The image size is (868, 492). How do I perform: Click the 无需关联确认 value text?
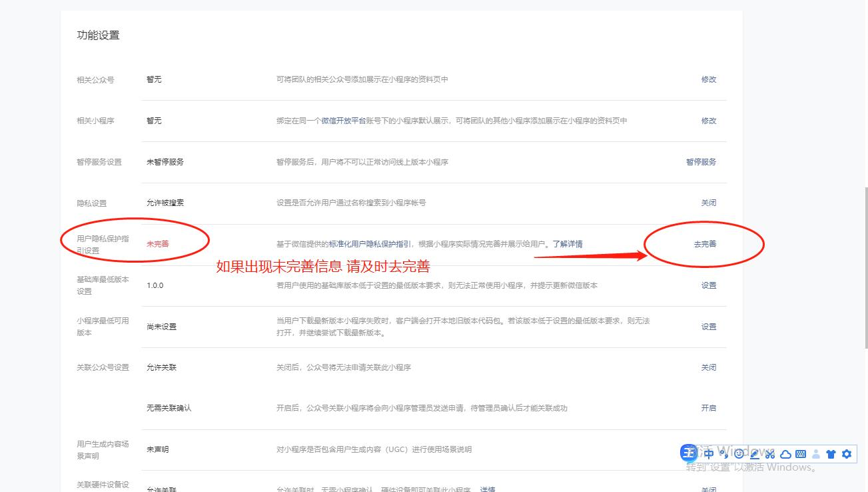(x=169, y=408)
